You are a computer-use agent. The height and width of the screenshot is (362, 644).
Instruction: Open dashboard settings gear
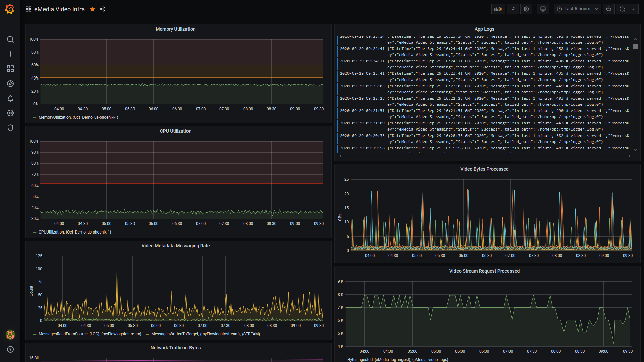(526, 9)
